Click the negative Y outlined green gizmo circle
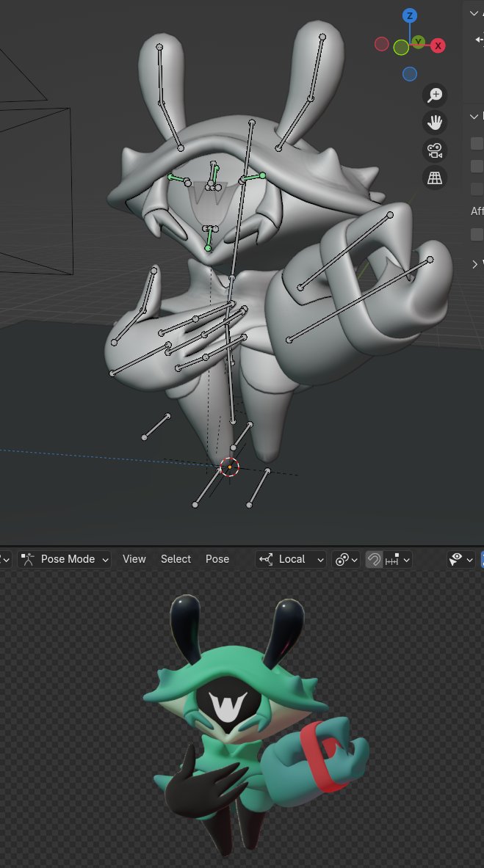Viewport: 484px width, 868px height. point(401,48)
